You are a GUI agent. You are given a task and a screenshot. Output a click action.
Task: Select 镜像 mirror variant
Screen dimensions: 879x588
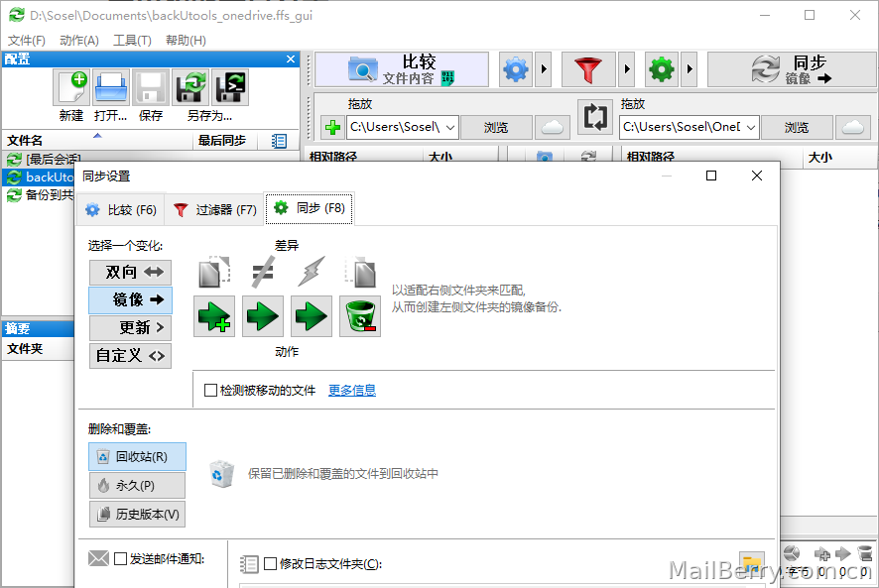(131, 299)
